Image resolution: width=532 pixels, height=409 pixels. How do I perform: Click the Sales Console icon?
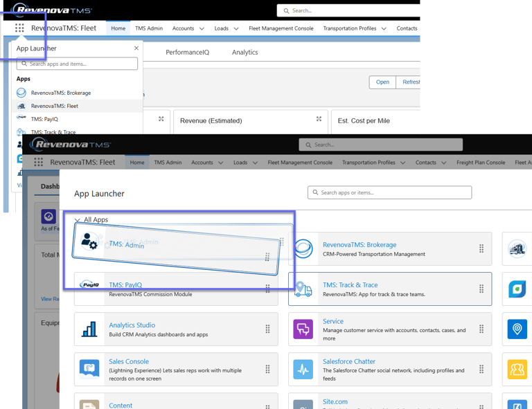point(89,369)
